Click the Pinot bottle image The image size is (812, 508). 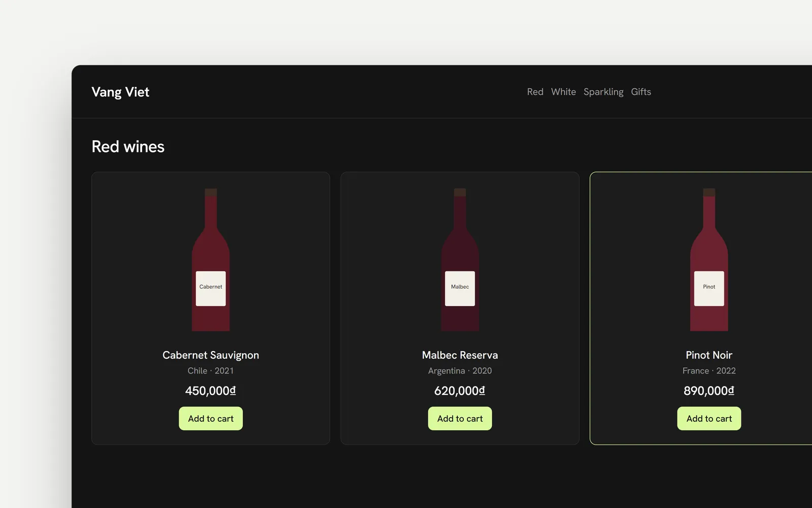tap(709, 260)
